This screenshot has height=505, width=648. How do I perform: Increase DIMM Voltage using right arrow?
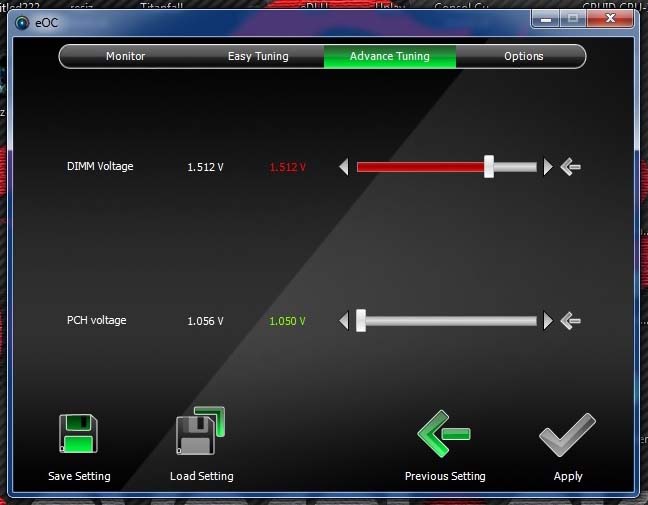(x=548, y=167)
